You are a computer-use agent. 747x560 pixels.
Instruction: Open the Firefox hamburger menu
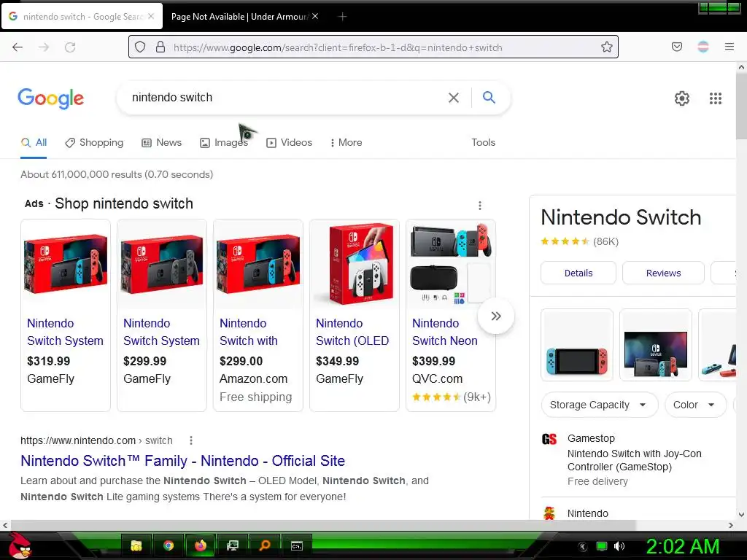[729, 47]
